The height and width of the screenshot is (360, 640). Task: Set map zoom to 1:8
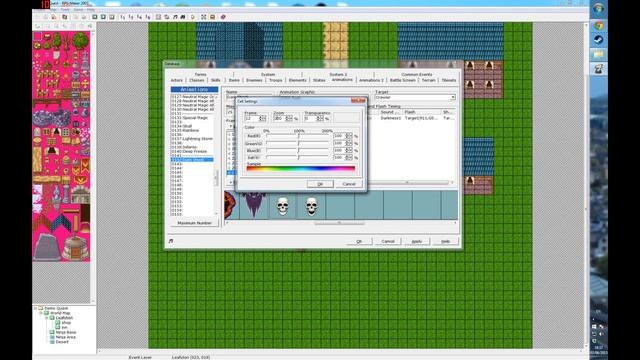[x=147, y=17]
